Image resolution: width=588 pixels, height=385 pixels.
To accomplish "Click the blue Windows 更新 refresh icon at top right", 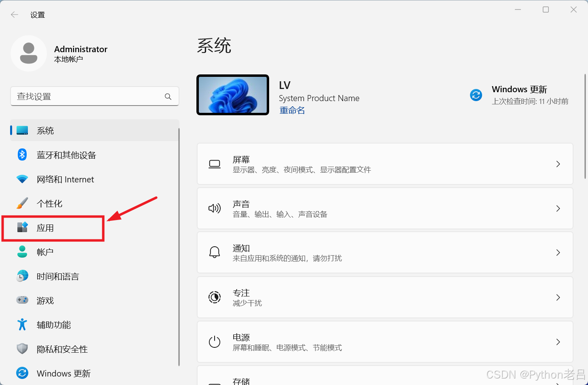I will tap(476, 95).
